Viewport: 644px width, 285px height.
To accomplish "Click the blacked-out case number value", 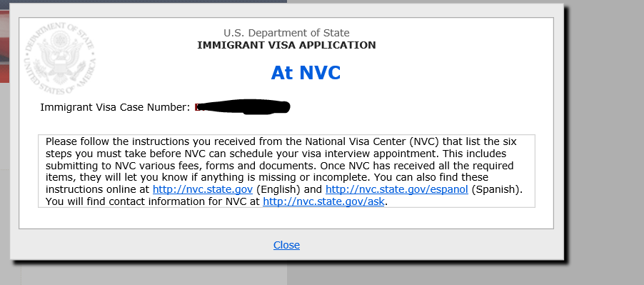I will point(243,106).
